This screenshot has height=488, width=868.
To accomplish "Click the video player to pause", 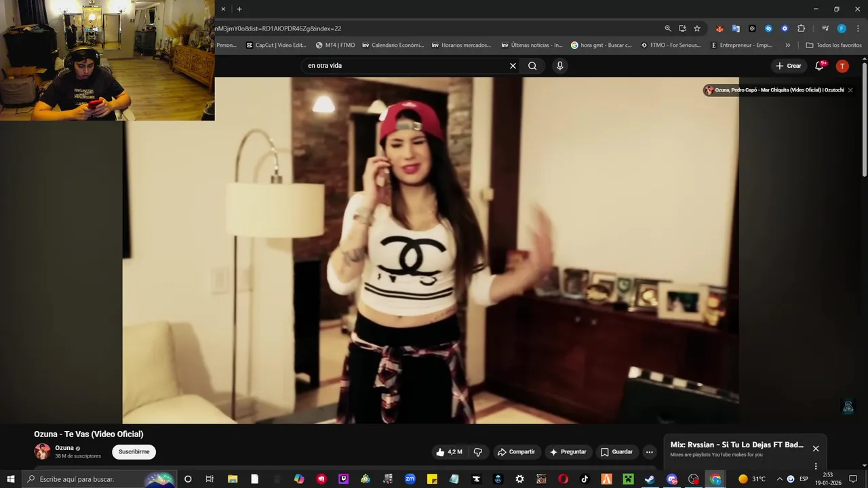I will coord(431,251).
